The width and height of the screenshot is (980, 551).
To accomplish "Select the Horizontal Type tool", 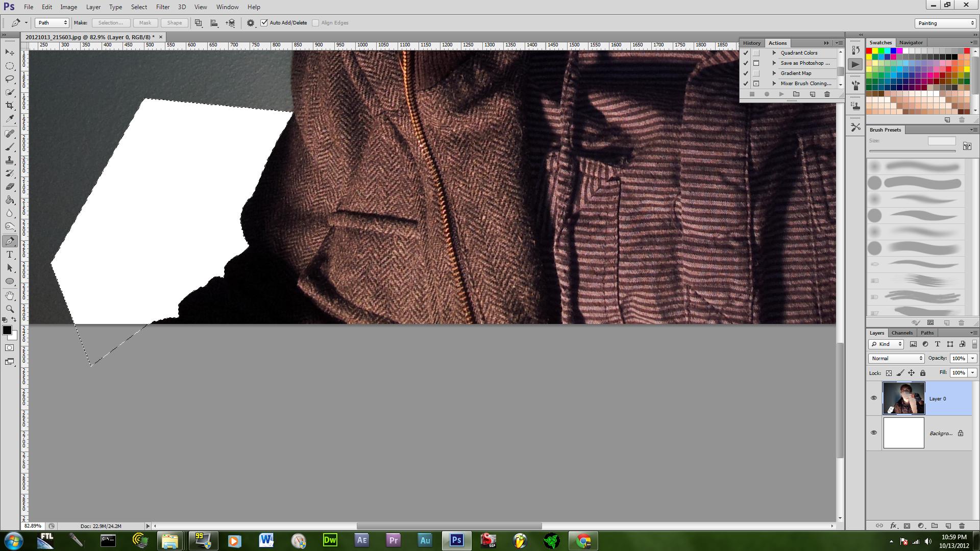I will coord(10,255).
